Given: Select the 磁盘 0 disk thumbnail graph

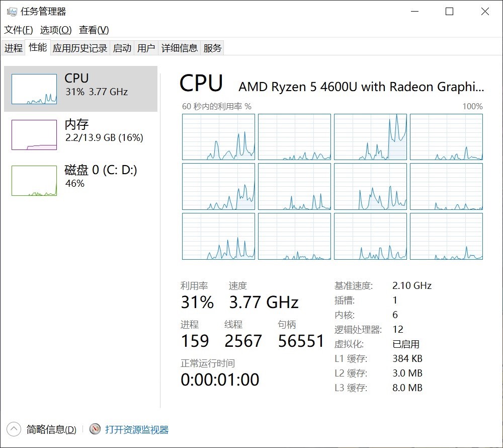Looking at the screenshot, I should coord(34,181).
